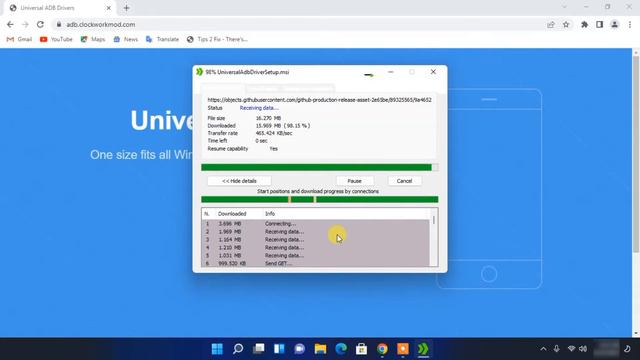This screenshot has height=360, width=640.
Task: Click the download URL text
Action: click(319, 100)
